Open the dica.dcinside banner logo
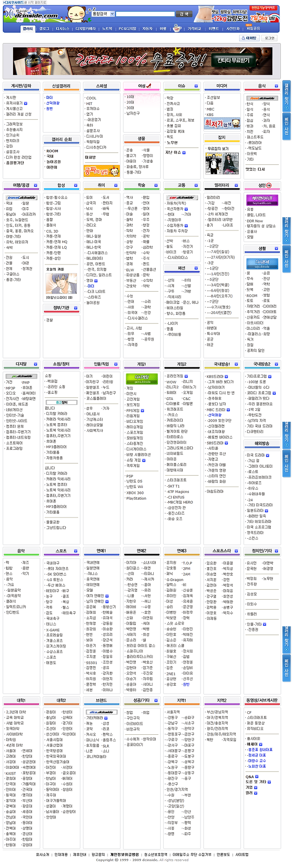 [101, 712]
